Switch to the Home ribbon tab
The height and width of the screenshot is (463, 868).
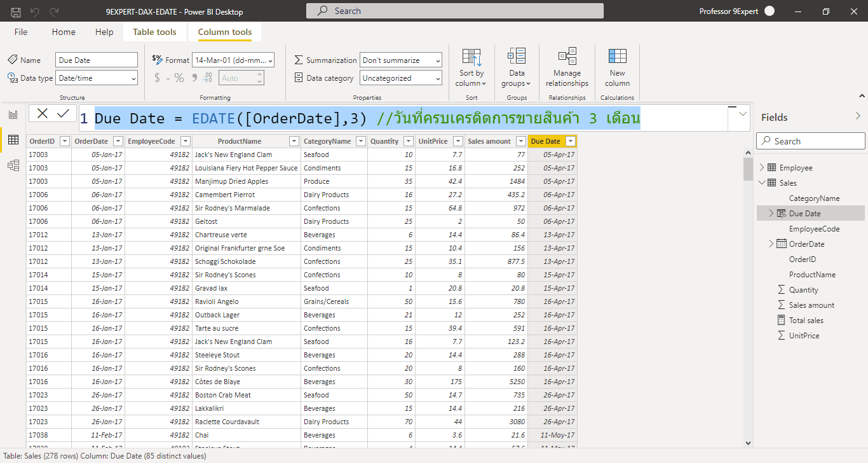click(x=63, y=32)
